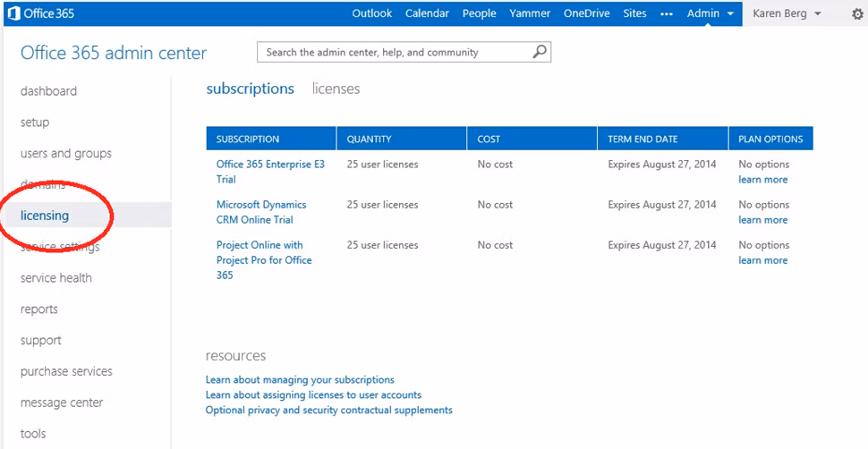The height and width of the screenshot is (449, 868).
Task: Open users and groups in sidebar
Action: [66, 153]
